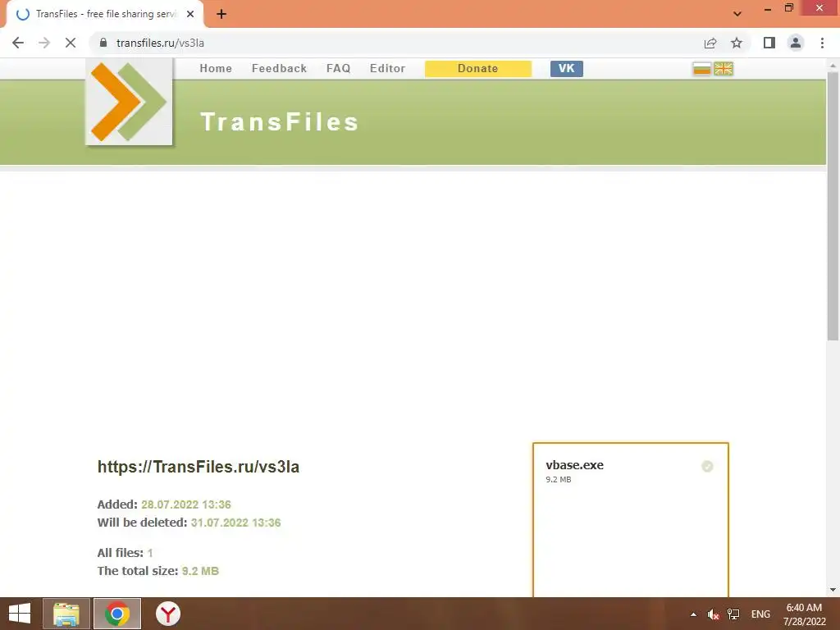The width and height of the screenshot is (840, 630).
Task: Open the FAQ page
Action: [x=339, y=69]
